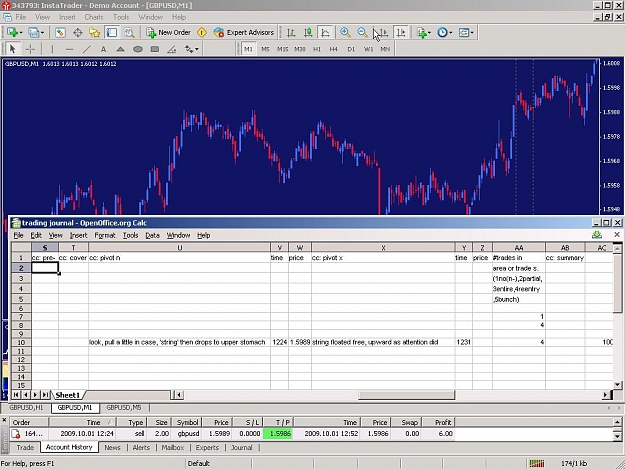Open the Data menu in OpenOffice Calc
The image size is (625, 469).
point(152,235)
